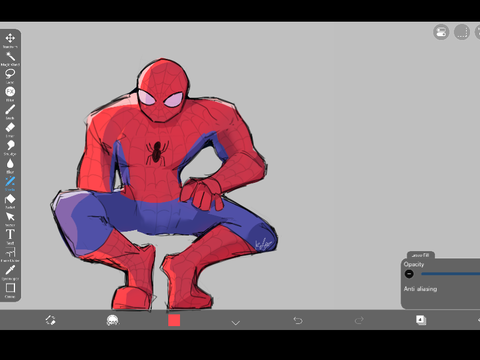Tap the downward chevron in bottom bar
Image resolution: width=480 pixels, height=360 pixels.
point(236,322)
